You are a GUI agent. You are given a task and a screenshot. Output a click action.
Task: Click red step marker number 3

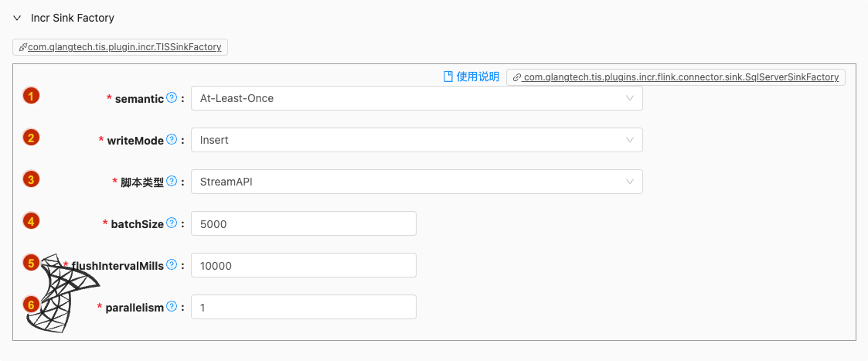click(x=31, y=179)
